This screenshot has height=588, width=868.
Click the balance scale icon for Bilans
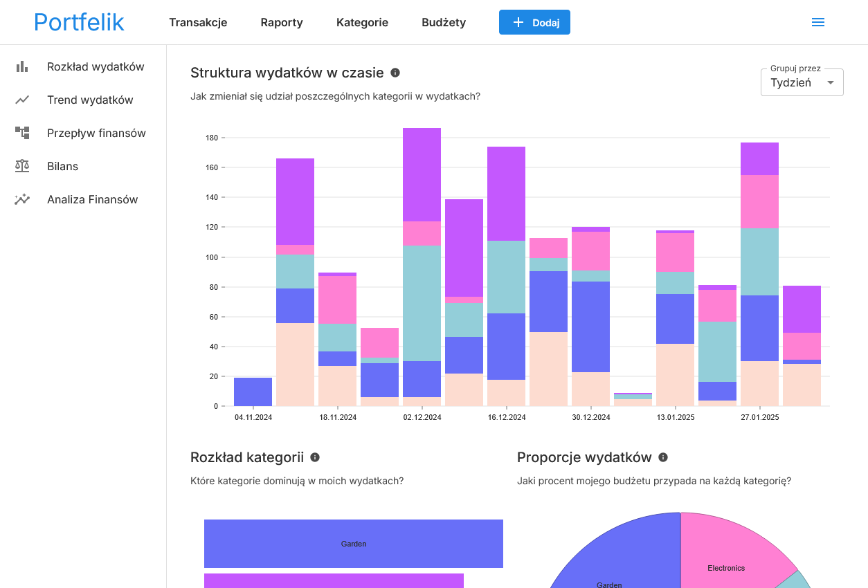tap(22, 166)
